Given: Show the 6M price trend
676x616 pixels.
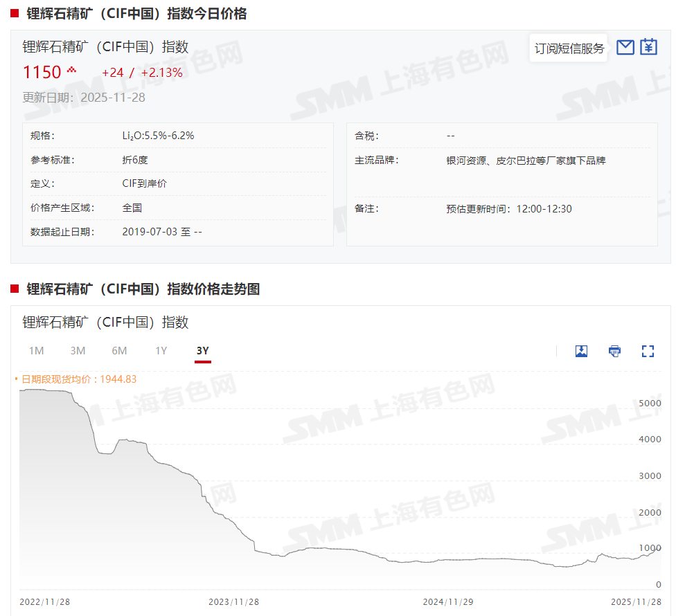Looking at the screenshot, I should tap(119, 351).
